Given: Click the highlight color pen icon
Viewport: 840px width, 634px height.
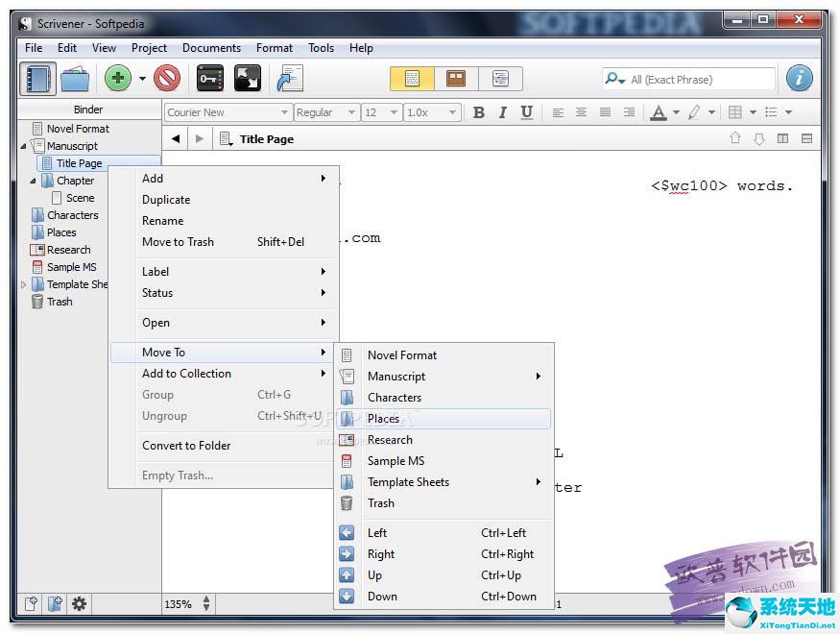Looking at the screenshot, I should [694, 112].
